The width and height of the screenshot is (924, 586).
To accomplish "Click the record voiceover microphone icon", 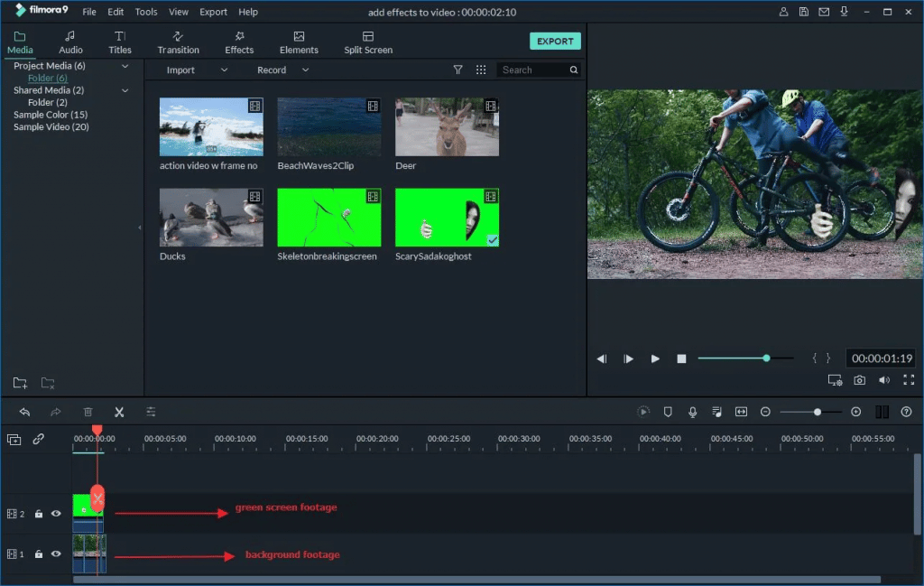I will pos(692,412).
